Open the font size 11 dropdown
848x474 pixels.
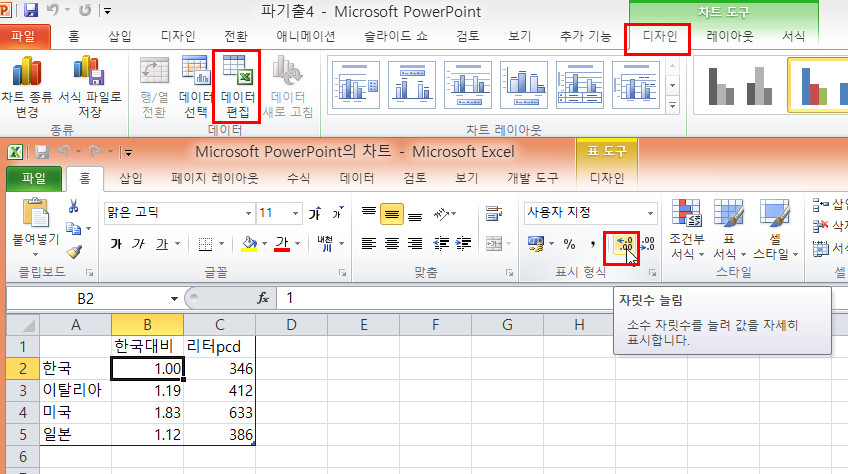click(x=295, y=213)
